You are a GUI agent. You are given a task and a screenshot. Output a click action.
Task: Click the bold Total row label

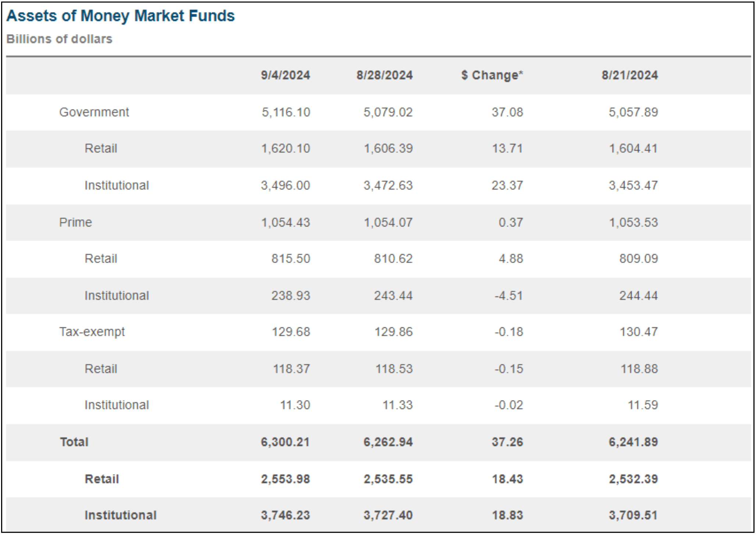[74, 442]
